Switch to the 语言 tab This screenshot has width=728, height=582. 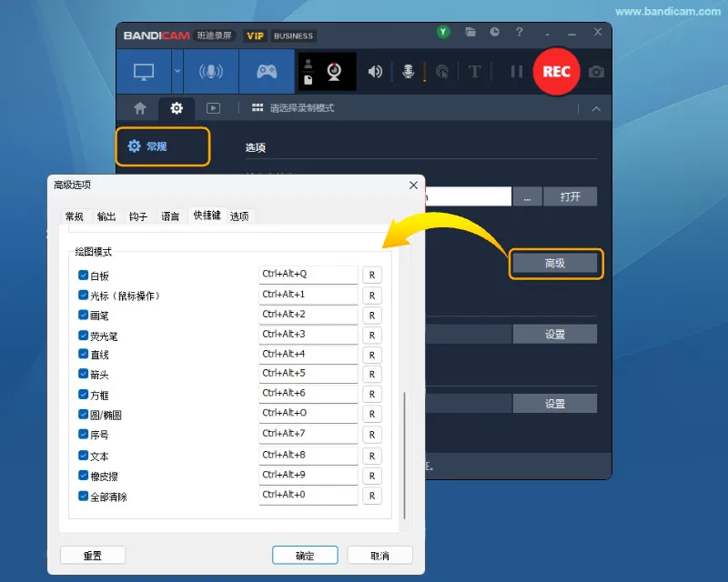point(170,216)
